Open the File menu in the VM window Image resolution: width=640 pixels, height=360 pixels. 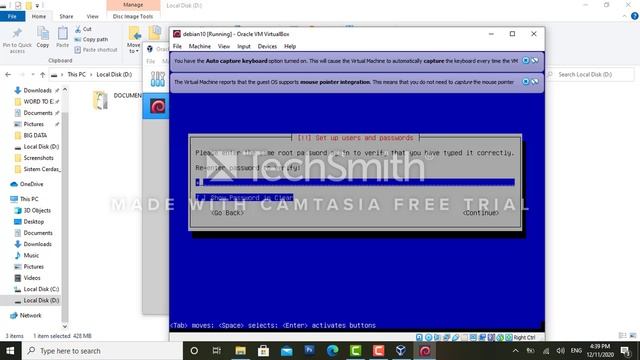(177, 47)
